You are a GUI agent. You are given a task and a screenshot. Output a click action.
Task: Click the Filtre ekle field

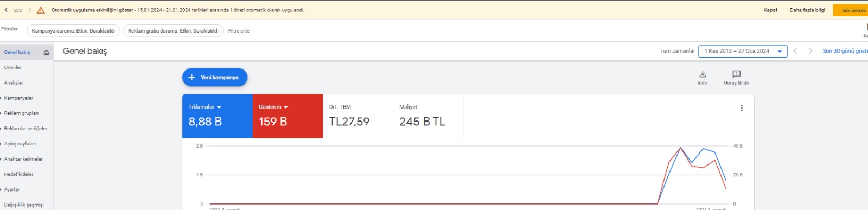[239, 31]
